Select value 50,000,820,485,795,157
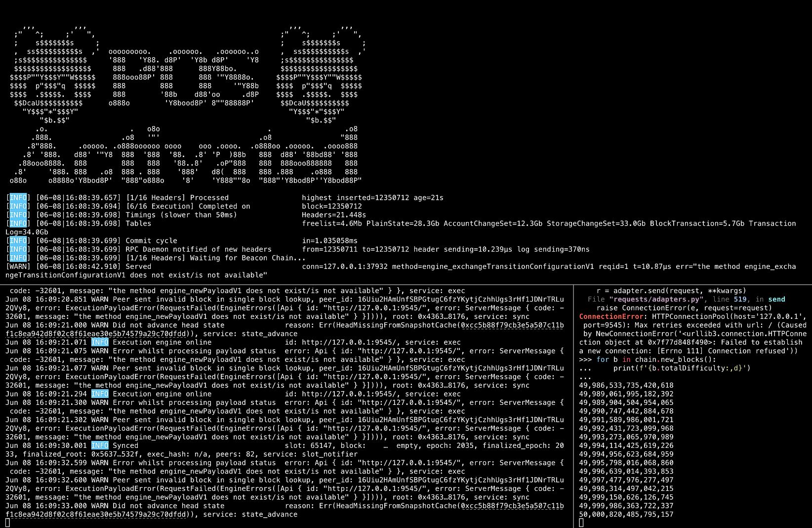The height and width of the screenshot is (528, 812). (x=626, y=515)
